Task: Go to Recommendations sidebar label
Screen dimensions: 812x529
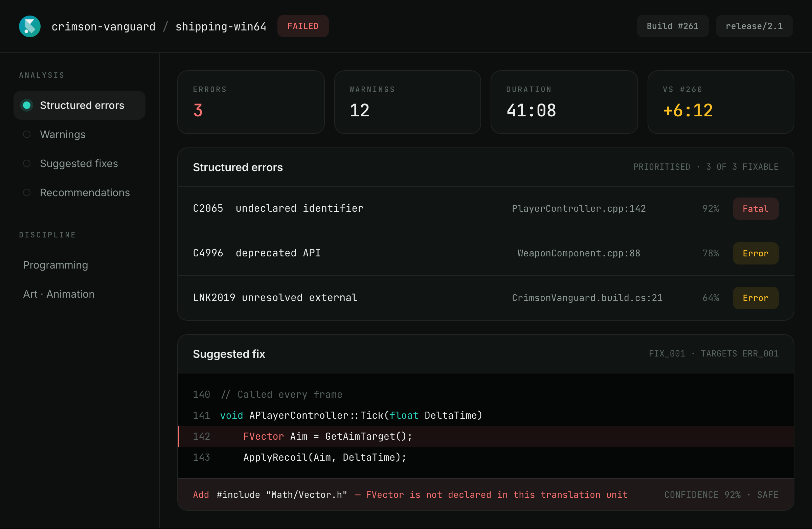Action: coord(85,192)
